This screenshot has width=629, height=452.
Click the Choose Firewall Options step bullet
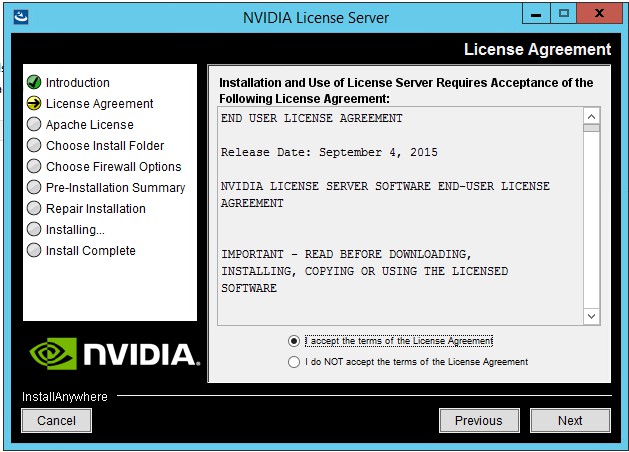pyautogui.click(x=34, y=166)
